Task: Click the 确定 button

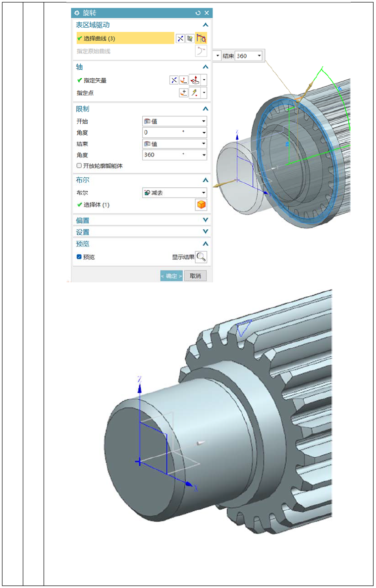Action: pos(171,276)
